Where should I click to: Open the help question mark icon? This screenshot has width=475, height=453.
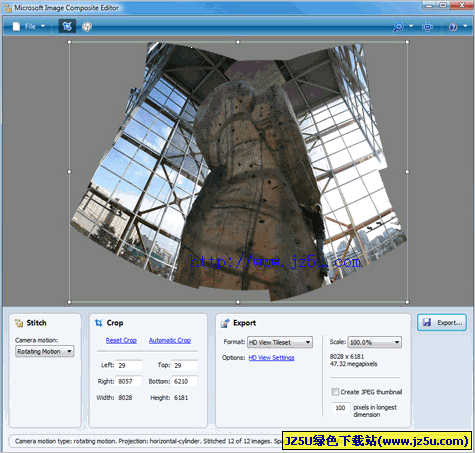(453, 27)
